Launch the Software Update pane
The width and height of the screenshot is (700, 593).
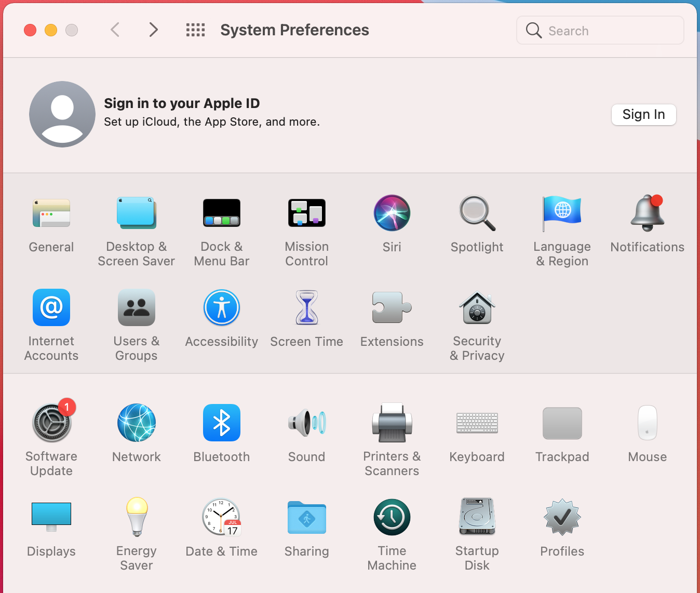coord(51,423)
